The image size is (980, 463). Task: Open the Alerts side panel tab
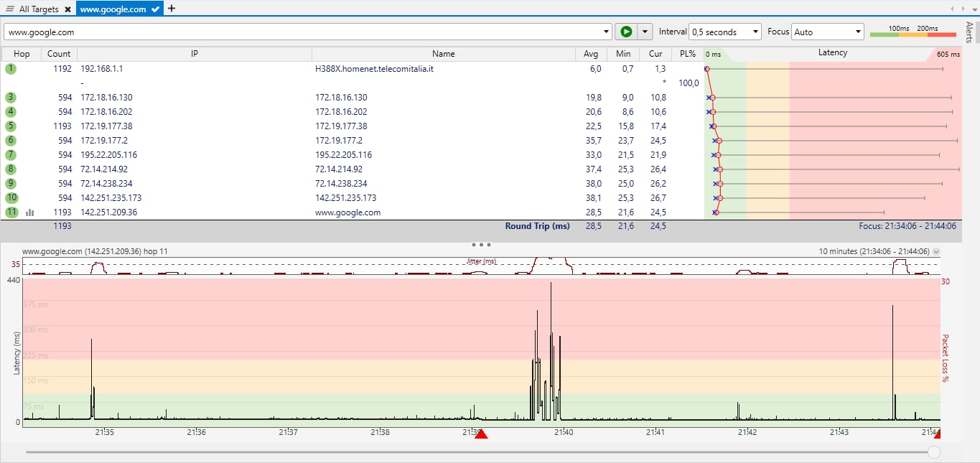pyautogui.click(x=969, y=33)
